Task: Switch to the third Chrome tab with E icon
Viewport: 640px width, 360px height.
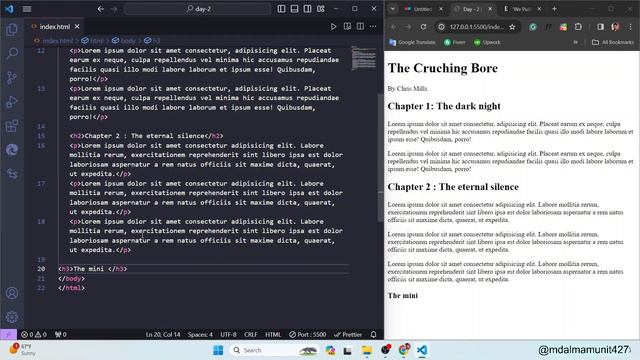Action: tap(522, 9)
